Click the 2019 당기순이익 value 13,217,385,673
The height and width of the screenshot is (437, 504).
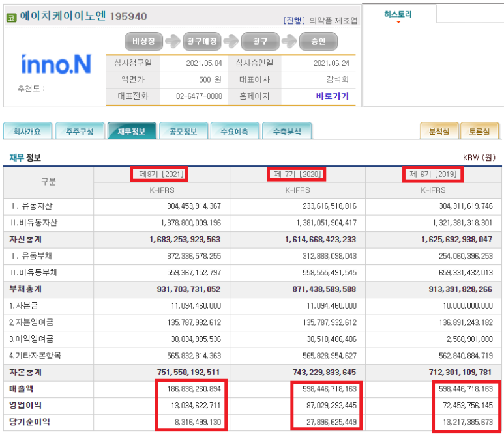tap(468, 422)
